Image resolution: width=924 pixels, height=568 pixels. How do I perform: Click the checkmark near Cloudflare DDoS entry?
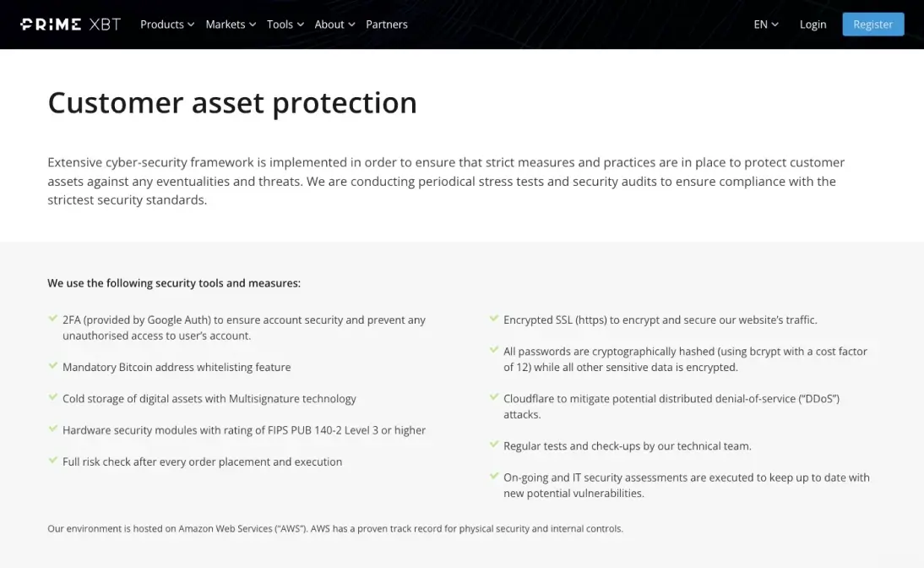pos(493,398)
